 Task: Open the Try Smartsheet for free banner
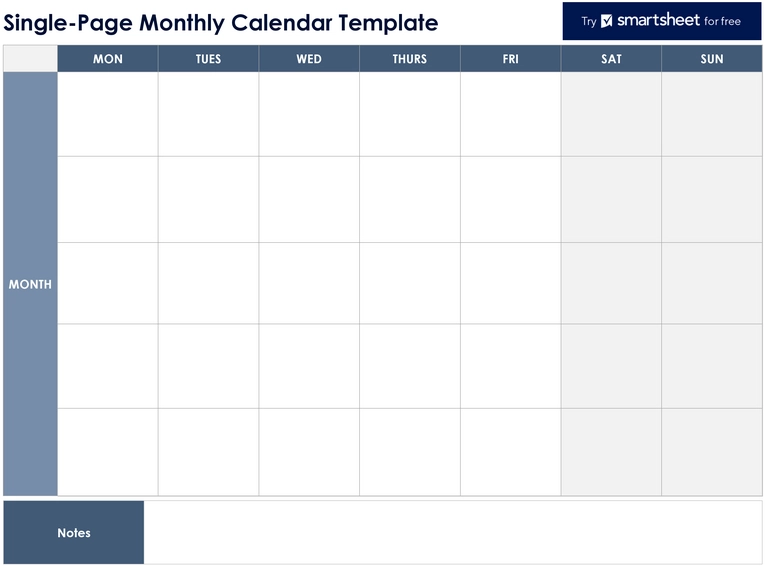pos(662,21)
